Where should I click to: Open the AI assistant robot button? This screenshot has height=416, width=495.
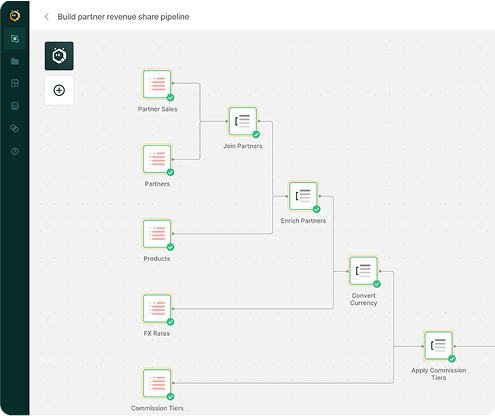[59, 56]
